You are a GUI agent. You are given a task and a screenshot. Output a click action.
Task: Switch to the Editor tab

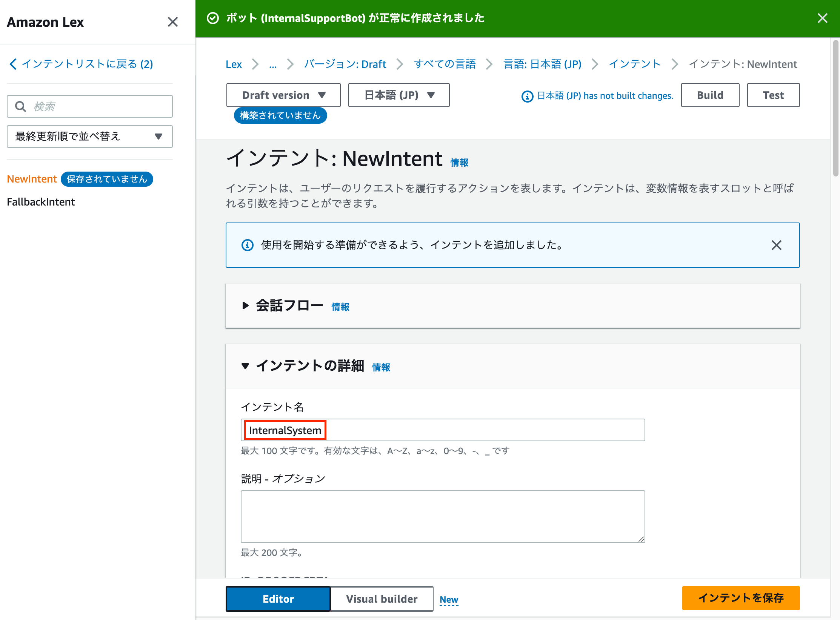click(278, 599)
